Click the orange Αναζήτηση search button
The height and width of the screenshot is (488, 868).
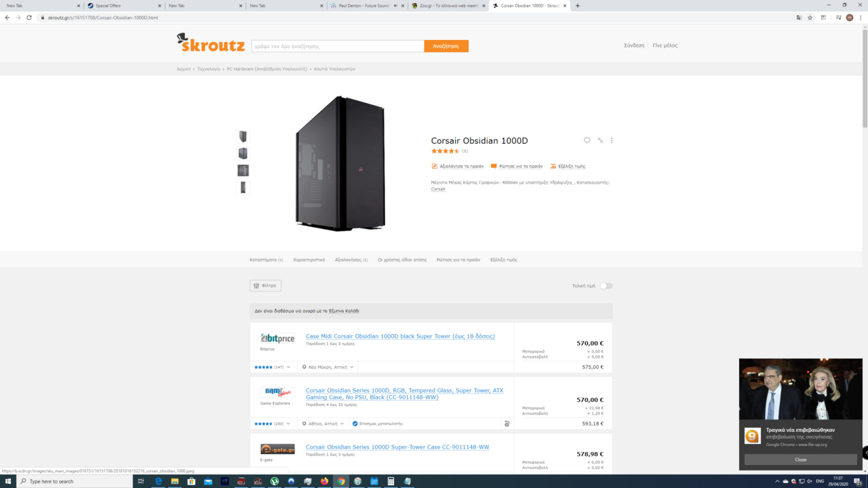446,46
